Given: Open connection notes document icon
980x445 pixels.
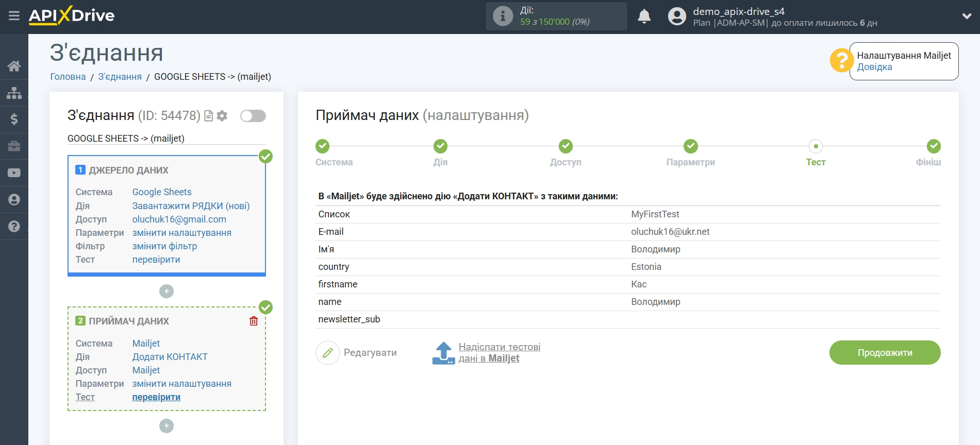Looking at the screenshot, I should click(209, 116).
